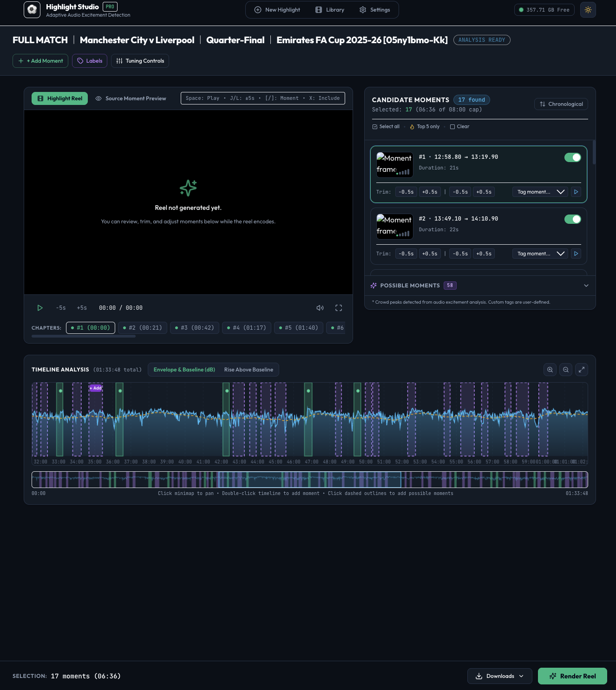
Task: Disable moment #1 include toggle
Action: click(x=573, y=157)
